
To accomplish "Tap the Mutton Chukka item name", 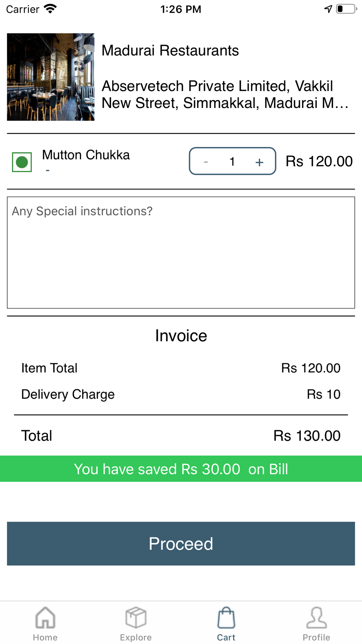I will click(86, 155).
